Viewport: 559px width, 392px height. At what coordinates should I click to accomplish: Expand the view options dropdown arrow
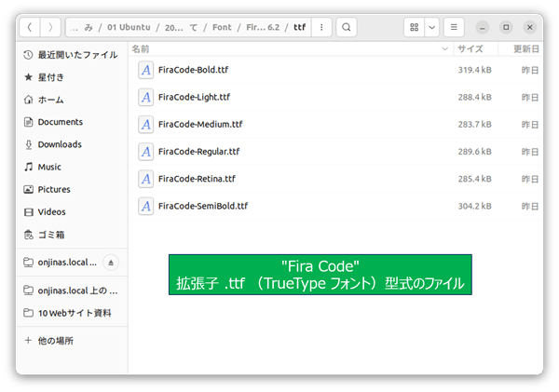pyautogui.click(x=431, y=27)
